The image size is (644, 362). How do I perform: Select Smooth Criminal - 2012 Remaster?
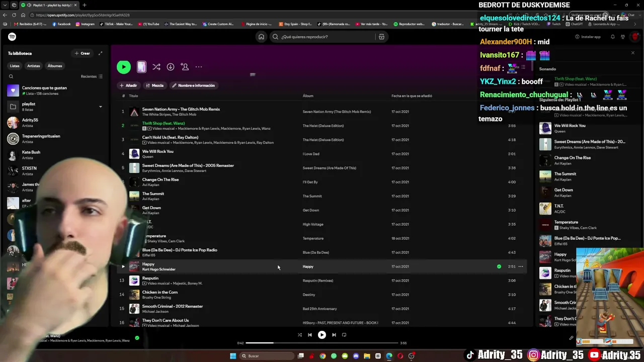[173, 306]
